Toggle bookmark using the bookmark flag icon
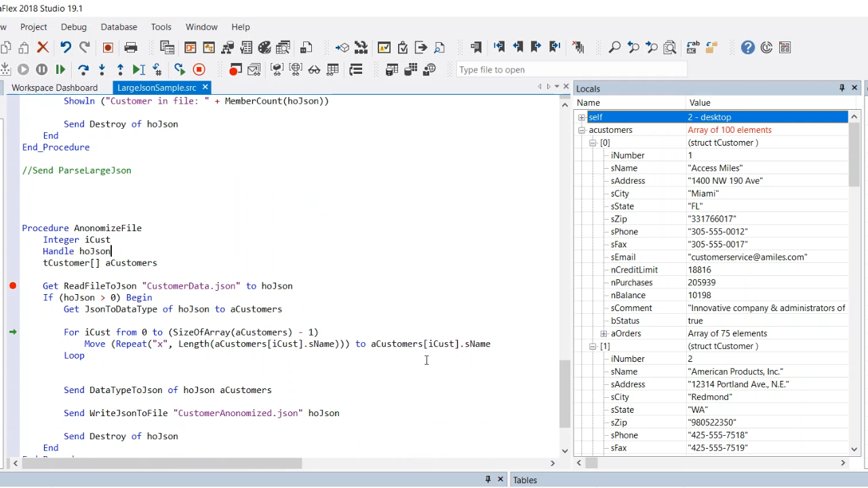Screen dimensions: 868x488 tap(476, 47)
